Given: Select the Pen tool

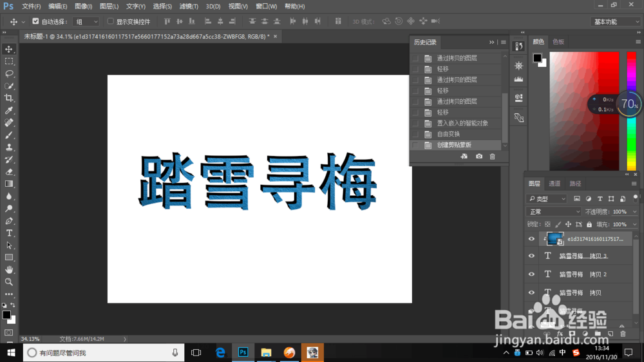Looking at the screenshot, I should click(x=8, y=221).
